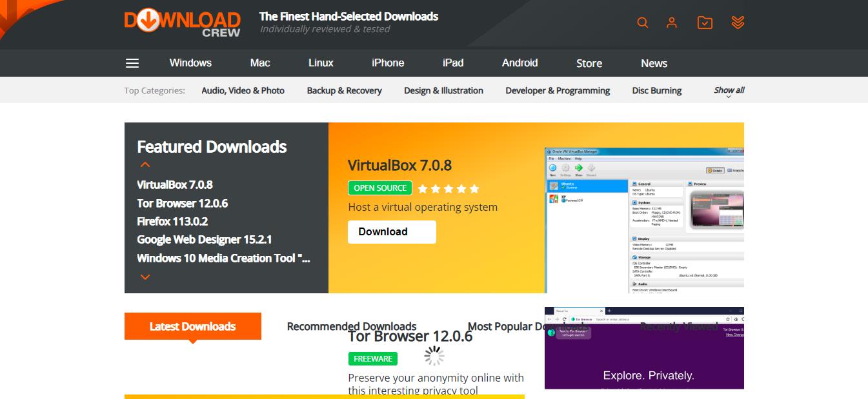Select Tor Browser 12.0.6 in Featured list
Screen dimensions: 868x399
click(x=182, y=203)
